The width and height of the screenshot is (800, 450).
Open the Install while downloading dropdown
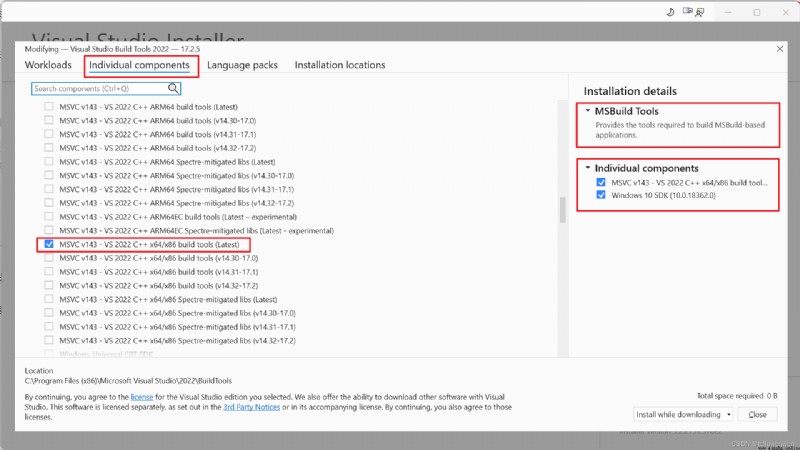(x=729, y=414)
